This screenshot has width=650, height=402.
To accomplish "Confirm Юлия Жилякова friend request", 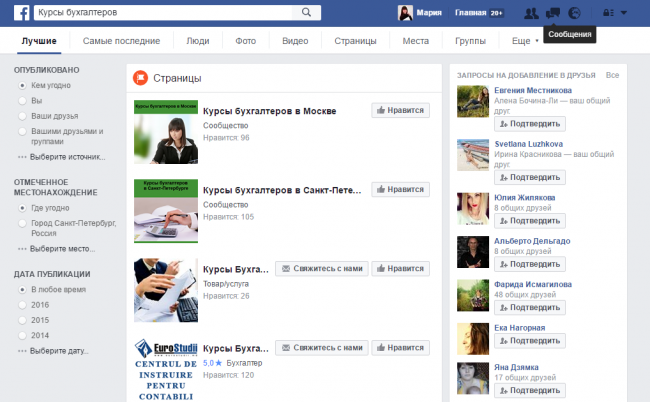I will pyautogui.click(x=530, y=221).
